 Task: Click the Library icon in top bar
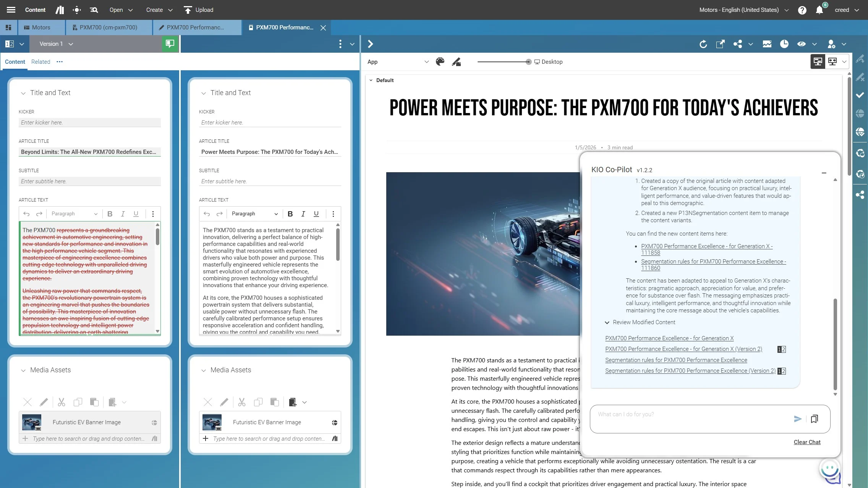coord(60,10)
